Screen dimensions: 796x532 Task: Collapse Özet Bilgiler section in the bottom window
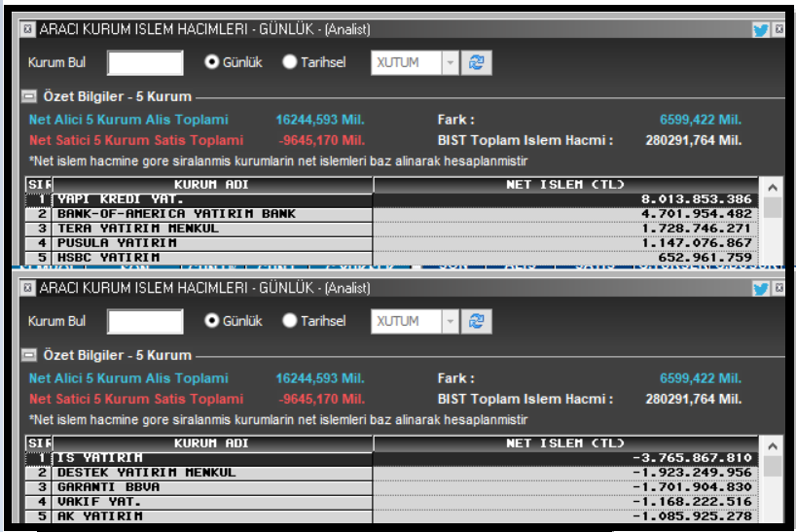click(x=29, y=355)
